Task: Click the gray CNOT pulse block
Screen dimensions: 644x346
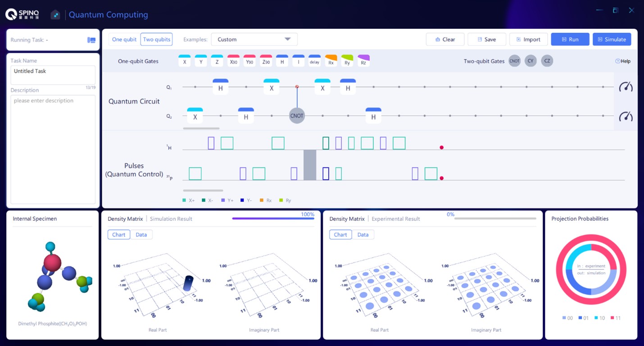Action: 310,165
